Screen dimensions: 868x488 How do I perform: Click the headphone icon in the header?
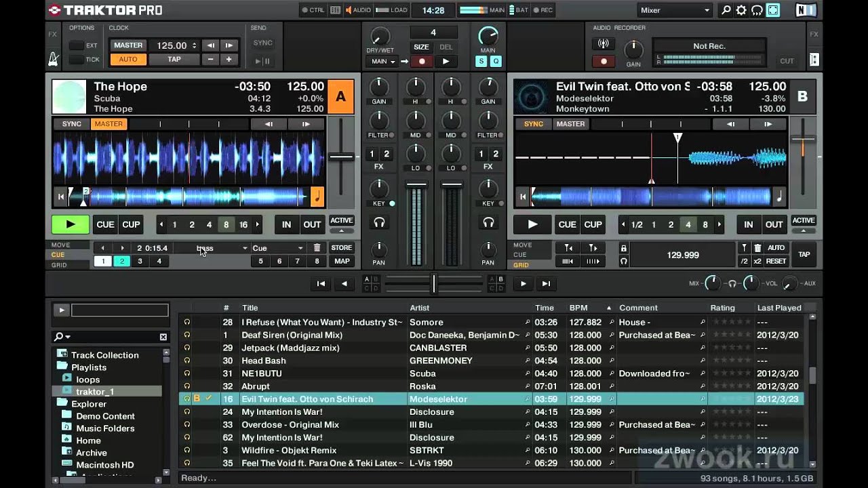[757, 10]
